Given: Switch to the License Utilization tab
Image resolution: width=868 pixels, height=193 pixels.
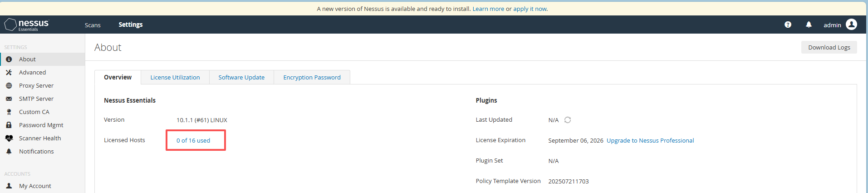Looking at the screenshot, I should pos(175,77).
